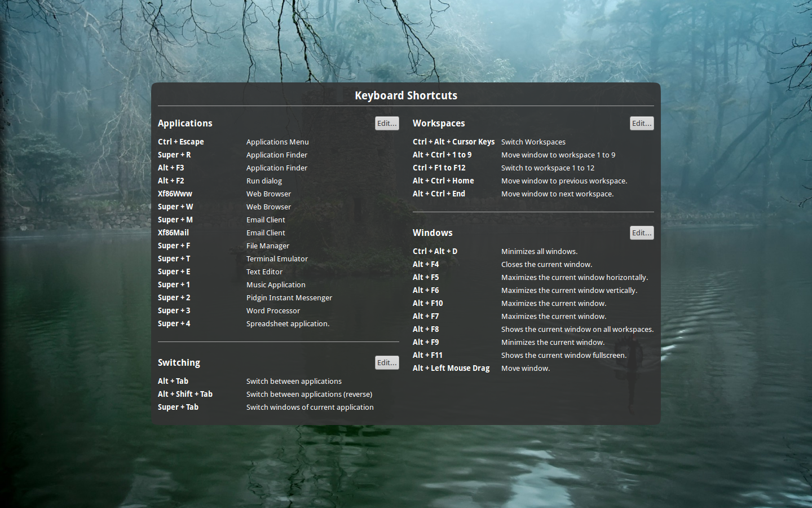Click the Applications Menu description
This screenshot has height=508, width=812.
click(x=277, y=142)
